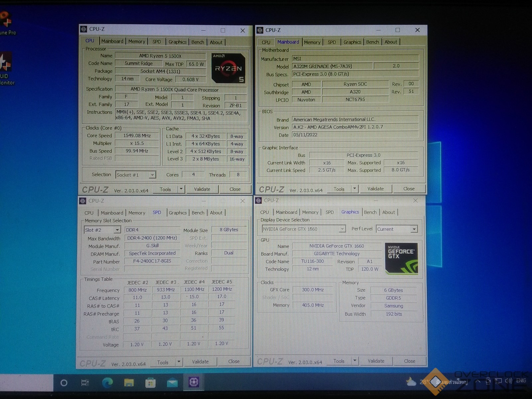Maximize the top-left CPU-Z CPU window
Viewport: 532px width, 399px height.
coord(223,30)
